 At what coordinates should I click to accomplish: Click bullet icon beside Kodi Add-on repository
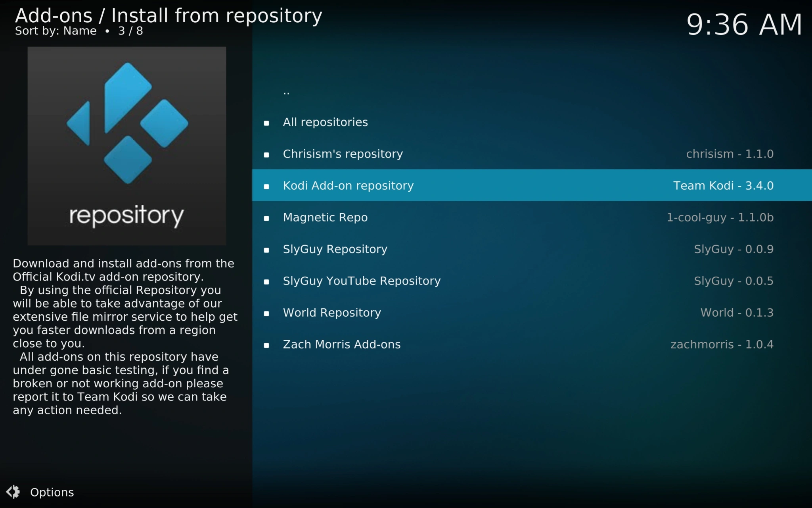266,187
